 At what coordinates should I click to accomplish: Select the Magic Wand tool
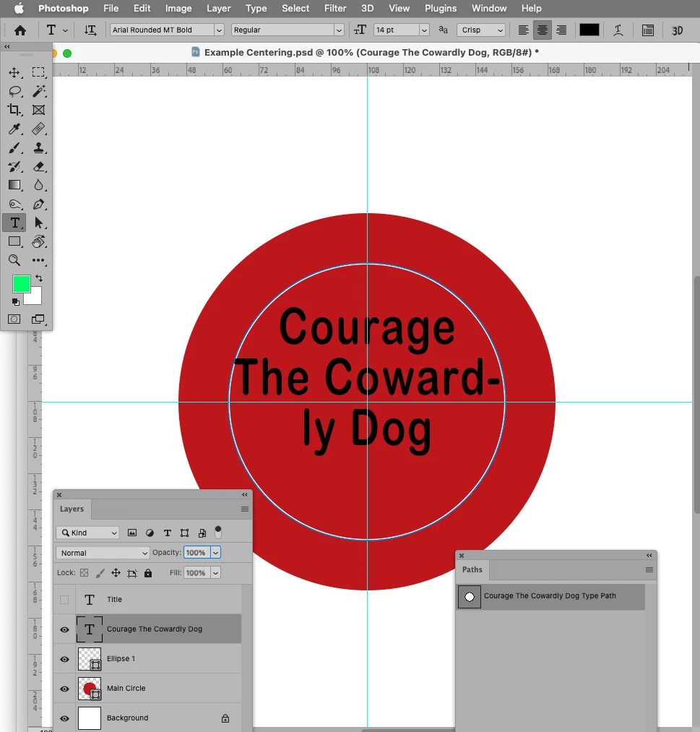38,91
